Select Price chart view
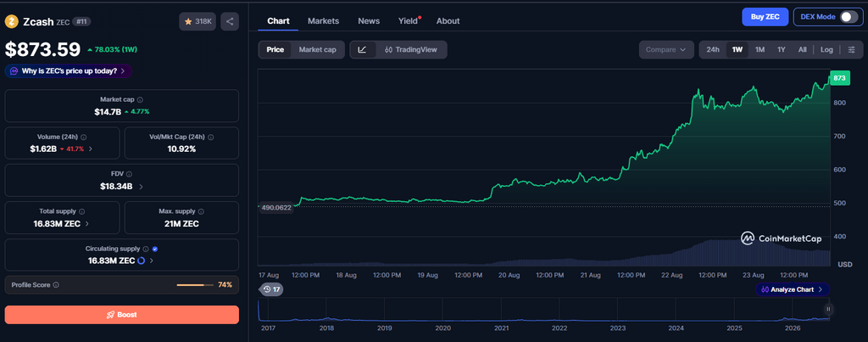Viewport: 868px width, 342px height. [275, 49]
